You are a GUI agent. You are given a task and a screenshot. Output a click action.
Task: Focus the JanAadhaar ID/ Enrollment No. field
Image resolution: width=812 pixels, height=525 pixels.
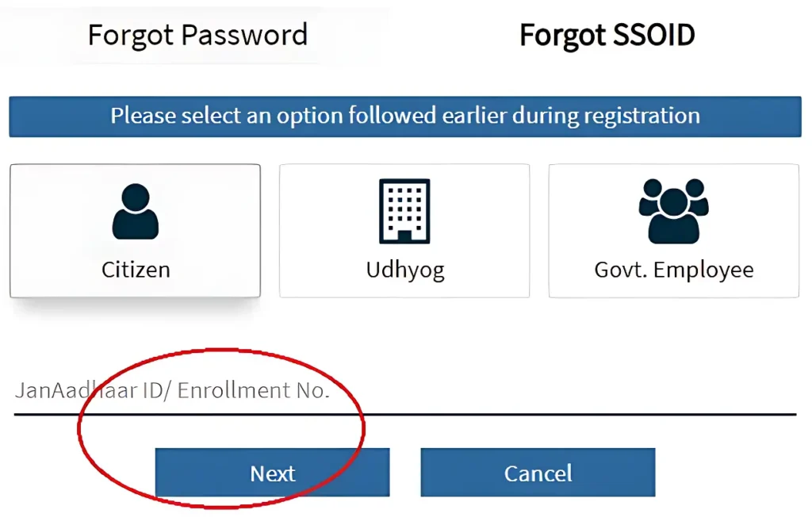(404, 391)
